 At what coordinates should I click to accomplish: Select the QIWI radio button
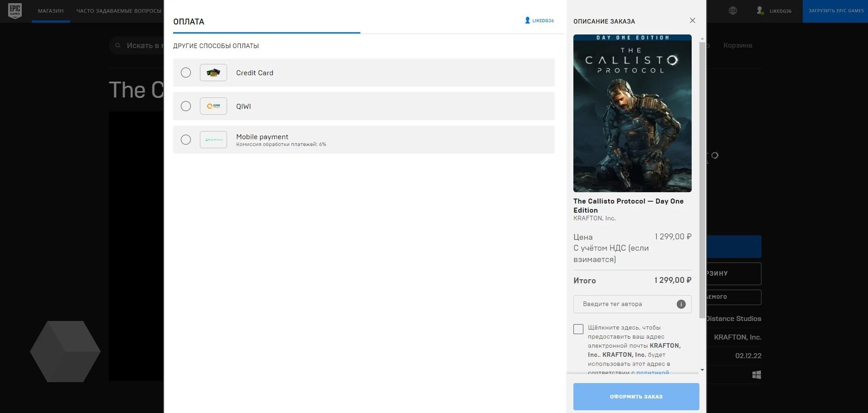(x=186, y=106)
